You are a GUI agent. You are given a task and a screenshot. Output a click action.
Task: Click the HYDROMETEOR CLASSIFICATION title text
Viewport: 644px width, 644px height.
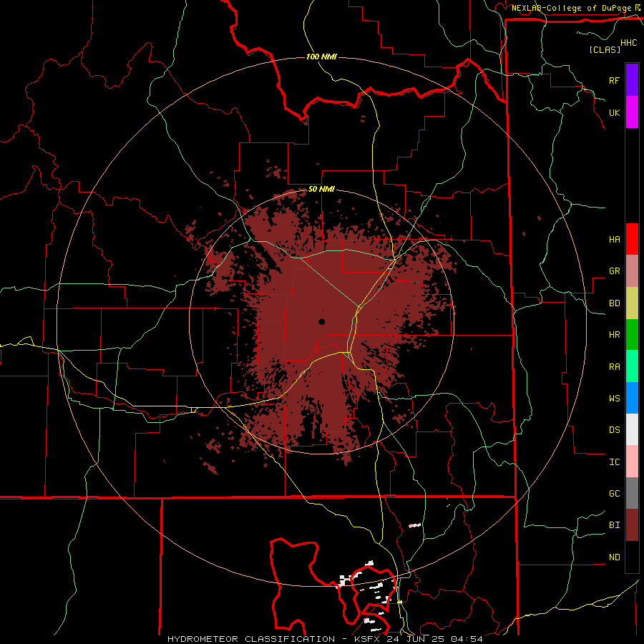[251, 639]
